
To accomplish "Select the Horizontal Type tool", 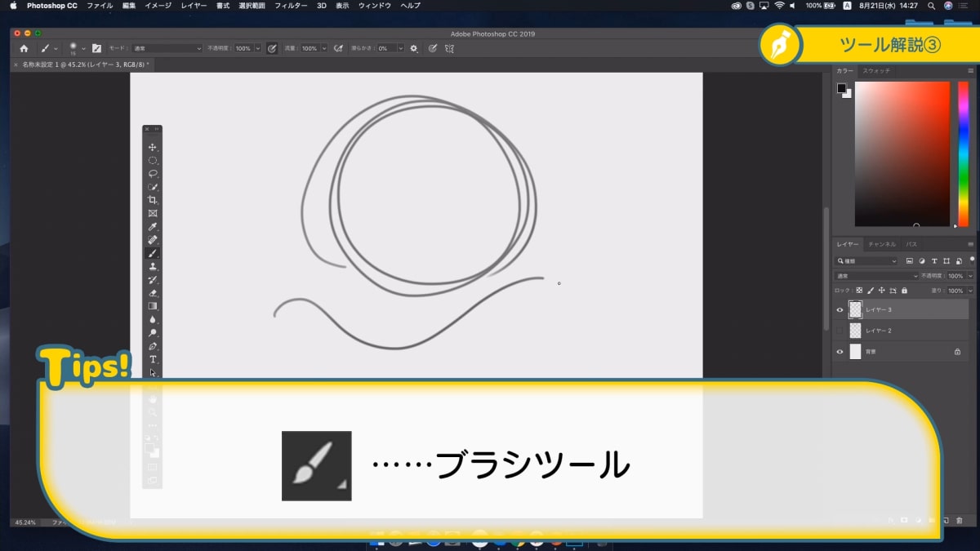I will point(153,359).
